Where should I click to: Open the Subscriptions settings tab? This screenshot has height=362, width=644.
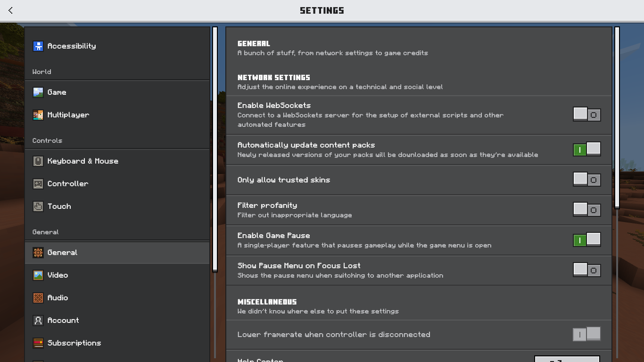74,343
